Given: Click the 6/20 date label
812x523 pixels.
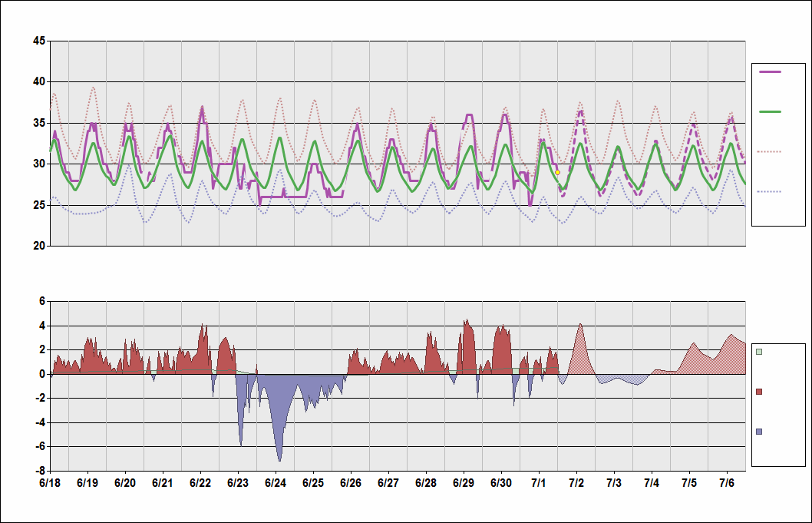Looking at the screenshot, I should (x=125, y=483).
